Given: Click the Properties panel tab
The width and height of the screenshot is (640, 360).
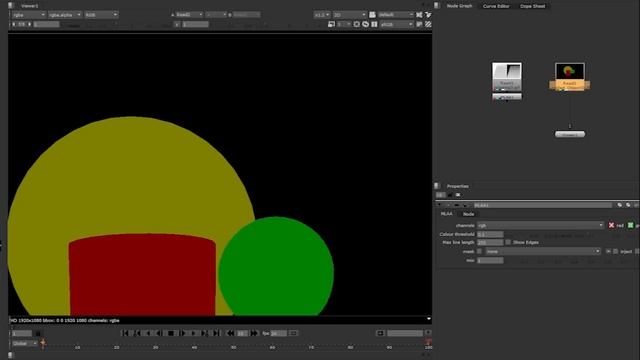Looking at the screenshot, I should click(x=458, y=186).
